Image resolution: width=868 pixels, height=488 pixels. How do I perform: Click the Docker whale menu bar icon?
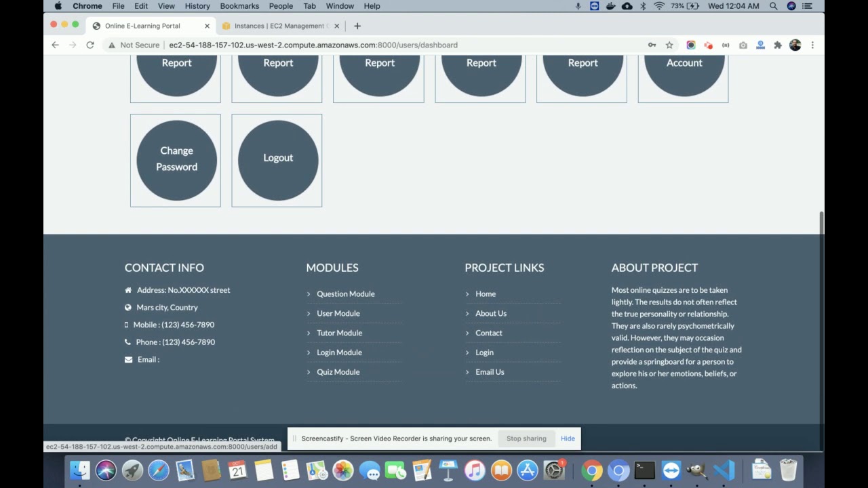(610, 6)
